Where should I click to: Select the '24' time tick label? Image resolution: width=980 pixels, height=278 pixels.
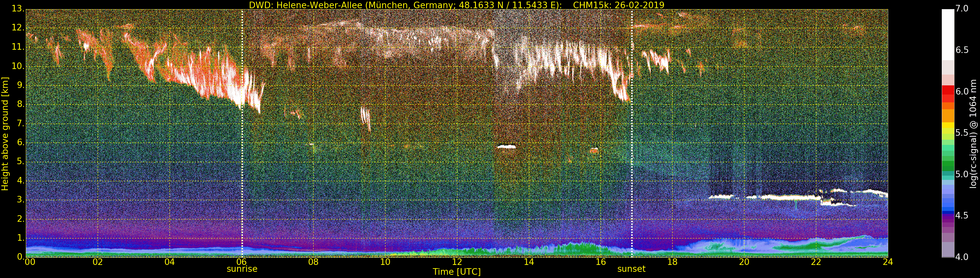pos(888,262)
